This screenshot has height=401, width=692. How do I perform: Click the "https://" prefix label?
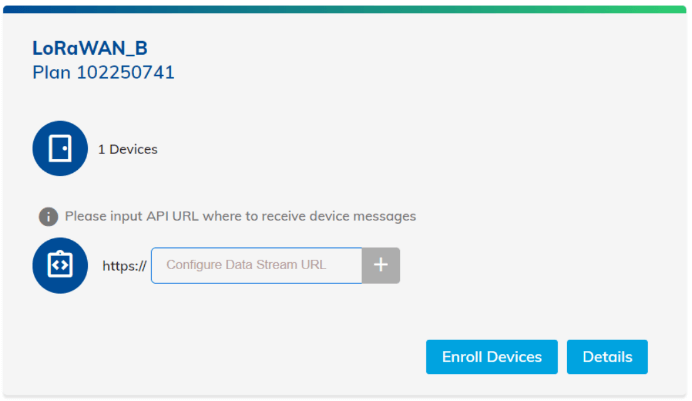(124, 266)
